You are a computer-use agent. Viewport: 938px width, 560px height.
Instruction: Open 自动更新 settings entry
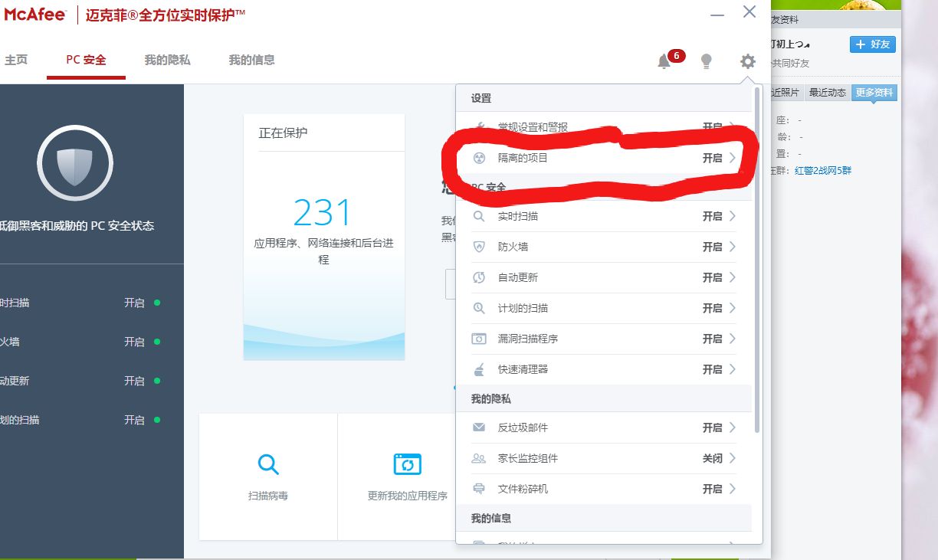coord(604,277)
